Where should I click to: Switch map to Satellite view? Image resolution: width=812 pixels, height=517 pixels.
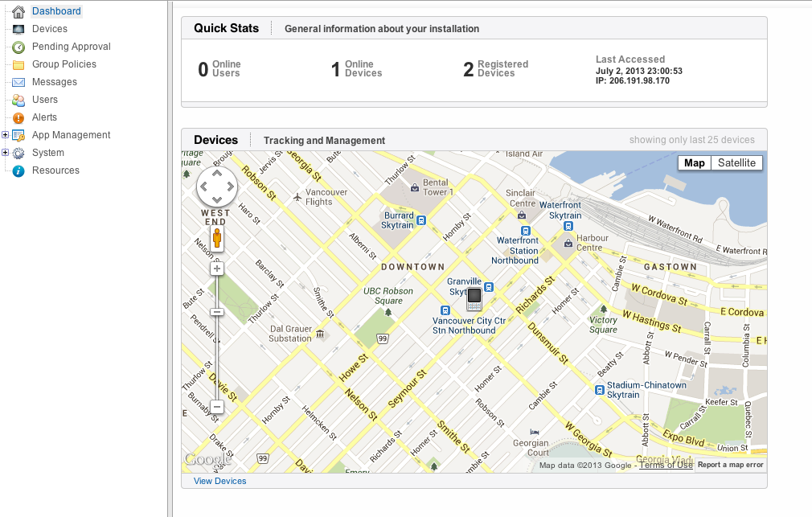coord(736,163)
